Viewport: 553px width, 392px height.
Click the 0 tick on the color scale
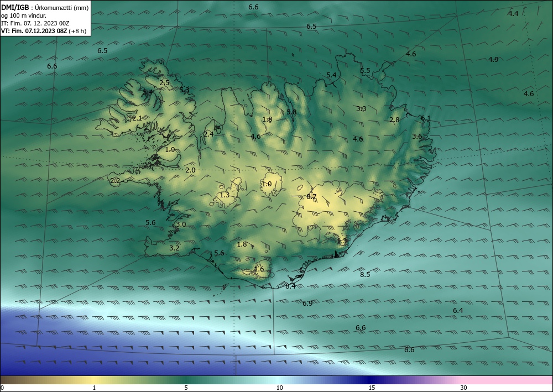point(2,388)
